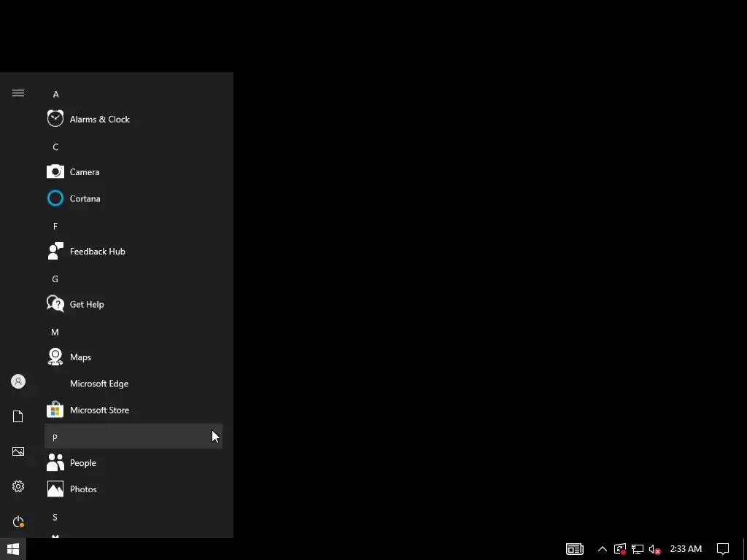The image size is (747, 560).
Task: Click the Windows Update tray icon
Action: click(x=620, y=549)
